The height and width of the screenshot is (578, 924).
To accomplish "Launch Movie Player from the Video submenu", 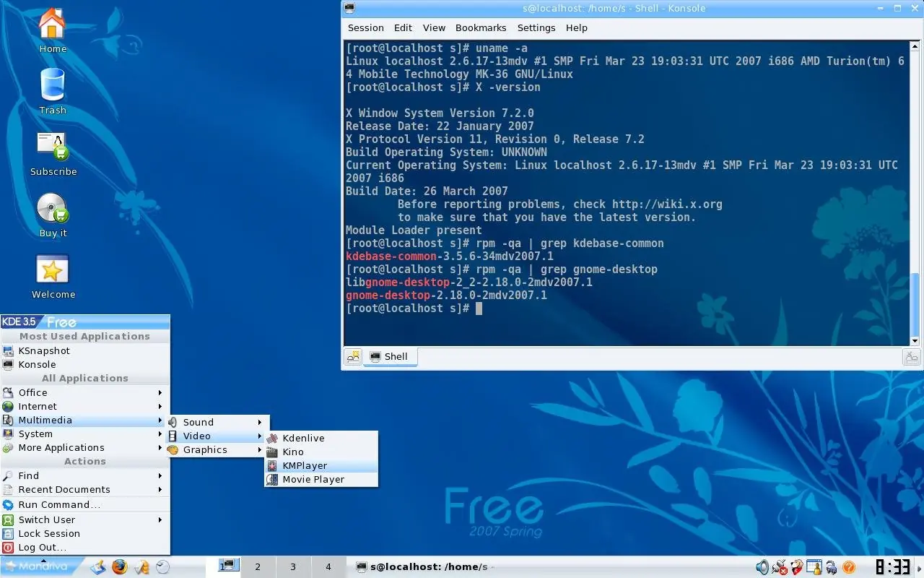I will click(x=321, y=479).
